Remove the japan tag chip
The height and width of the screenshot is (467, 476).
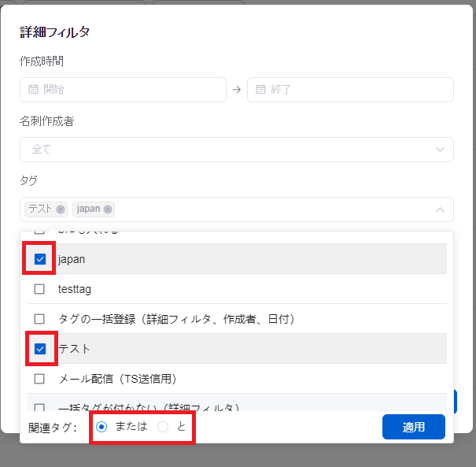108,209
